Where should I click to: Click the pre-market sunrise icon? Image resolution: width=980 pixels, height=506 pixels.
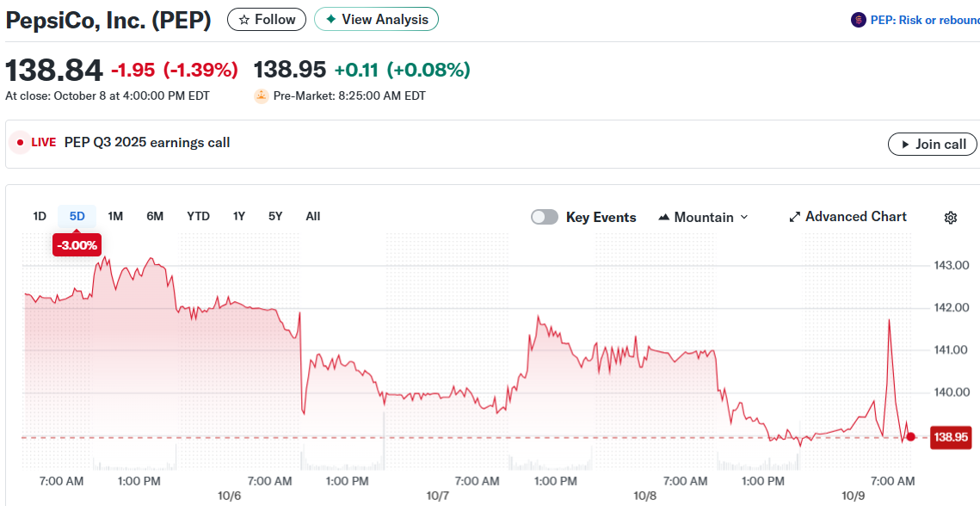tap(262, 96)
